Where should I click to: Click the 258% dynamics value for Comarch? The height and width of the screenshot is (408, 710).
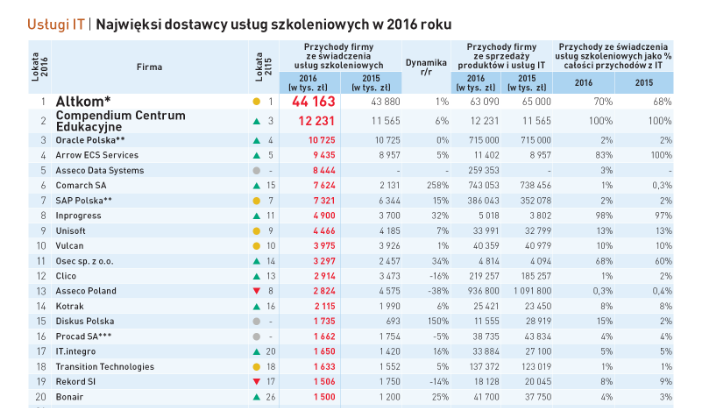pos(434,185)
